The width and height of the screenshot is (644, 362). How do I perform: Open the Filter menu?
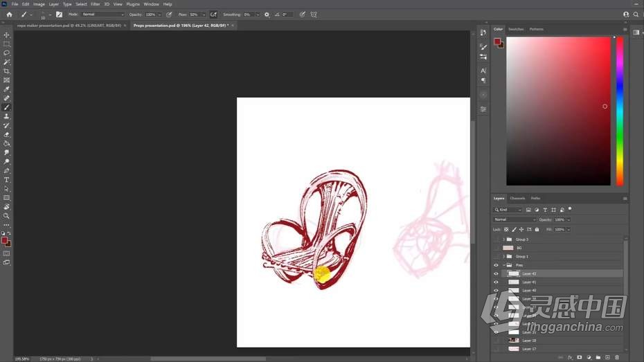96,4
